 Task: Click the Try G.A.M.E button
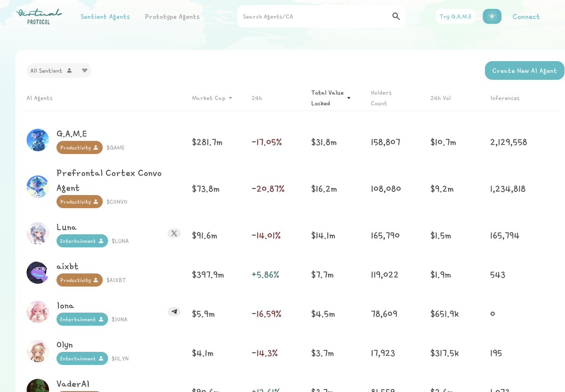pos(455,16)
